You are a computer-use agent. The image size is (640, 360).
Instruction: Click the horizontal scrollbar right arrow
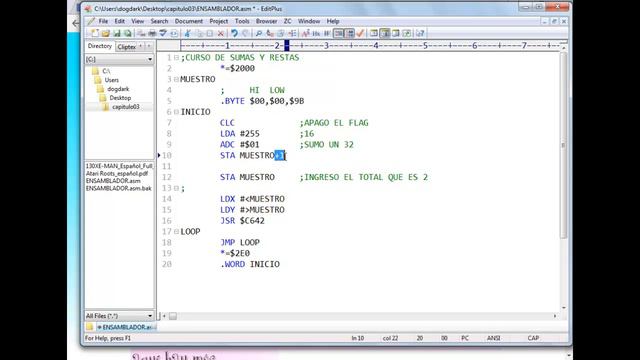tap(555, 316)
